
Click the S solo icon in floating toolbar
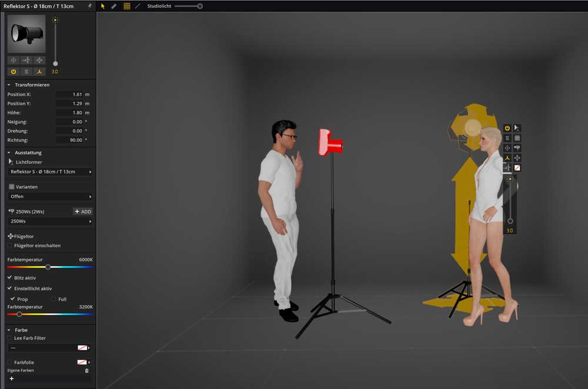507,138
